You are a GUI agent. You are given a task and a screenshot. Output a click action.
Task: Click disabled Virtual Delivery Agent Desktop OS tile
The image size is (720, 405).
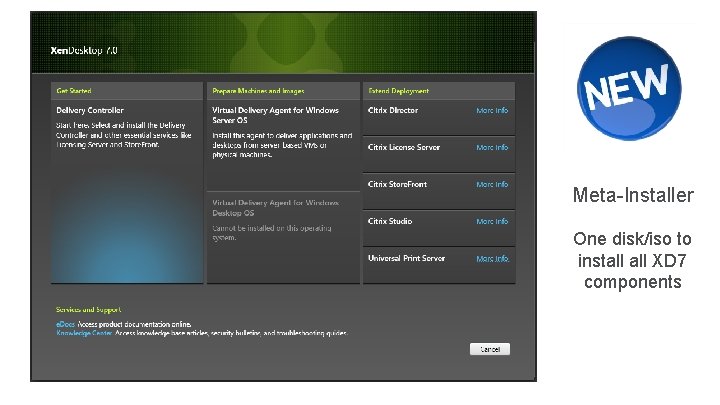coord(283,238)
